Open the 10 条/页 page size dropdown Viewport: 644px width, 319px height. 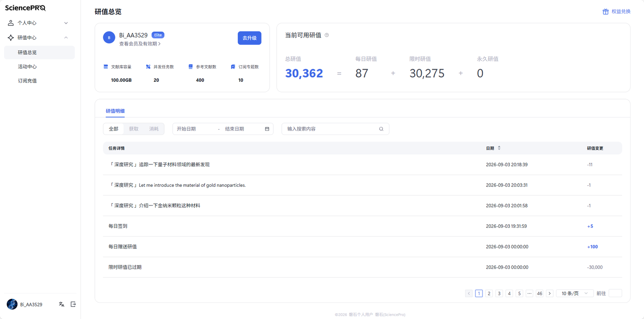tap(575, 294)
